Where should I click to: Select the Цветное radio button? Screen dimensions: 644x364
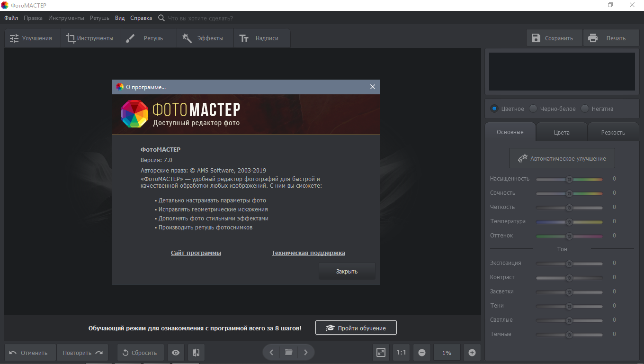[494, 109]
